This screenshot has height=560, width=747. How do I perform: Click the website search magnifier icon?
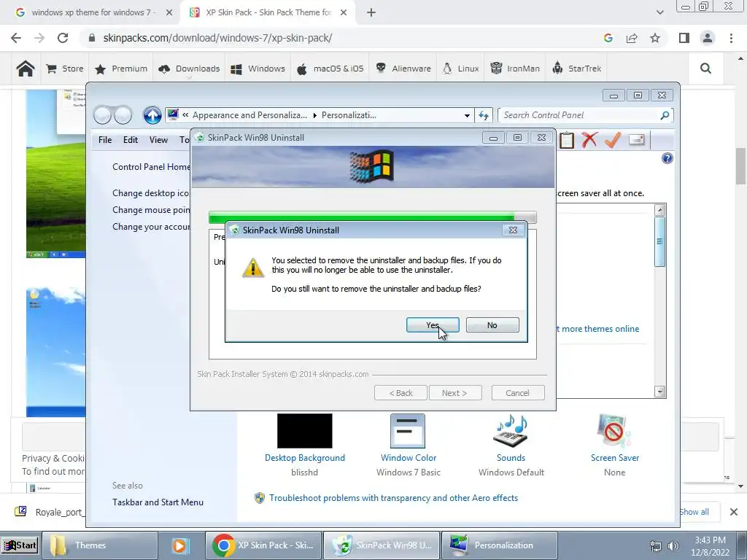[705, 69]
